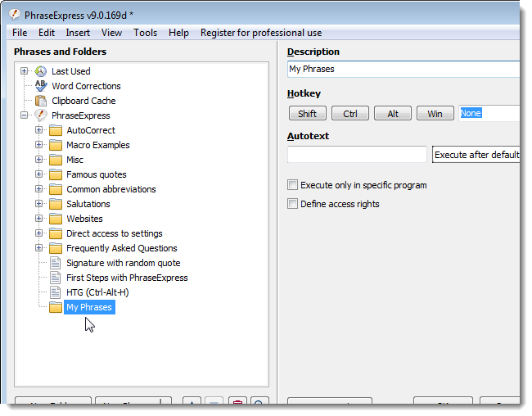Click the Macro Examples folder icon

pyautogui.click(x=56, y=145)
